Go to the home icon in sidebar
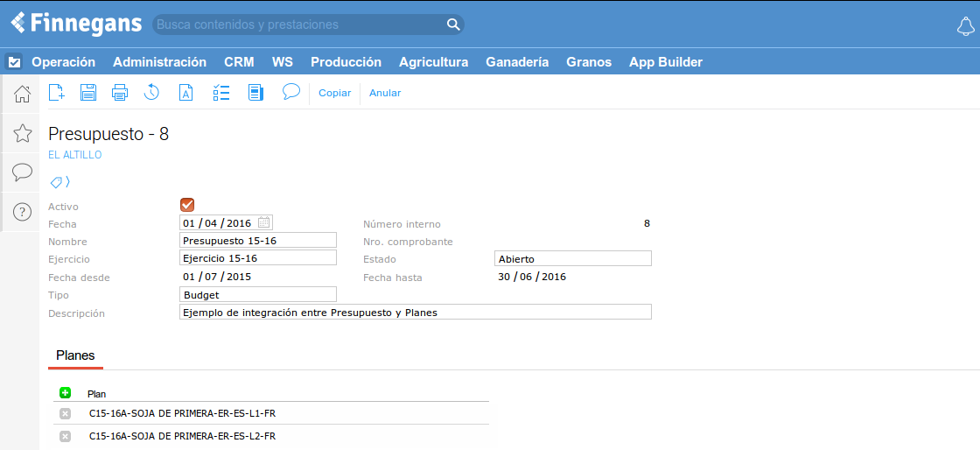 (23, 94)
